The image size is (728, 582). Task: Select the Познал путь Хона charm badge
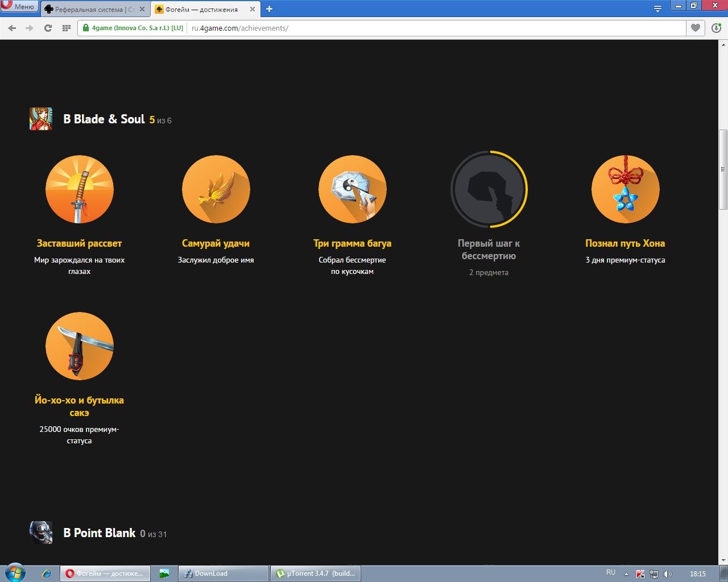[626, 189]
